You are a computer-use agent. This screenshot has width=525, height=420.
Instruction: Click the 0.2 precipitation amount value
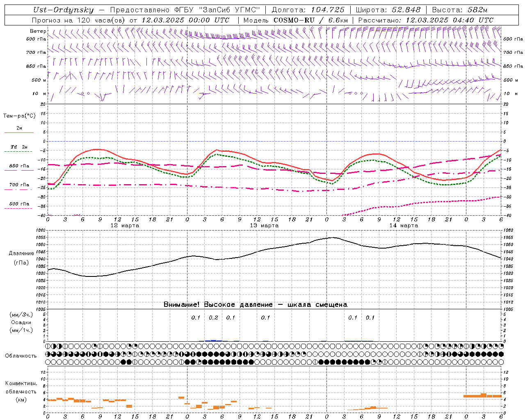(213, 317)
